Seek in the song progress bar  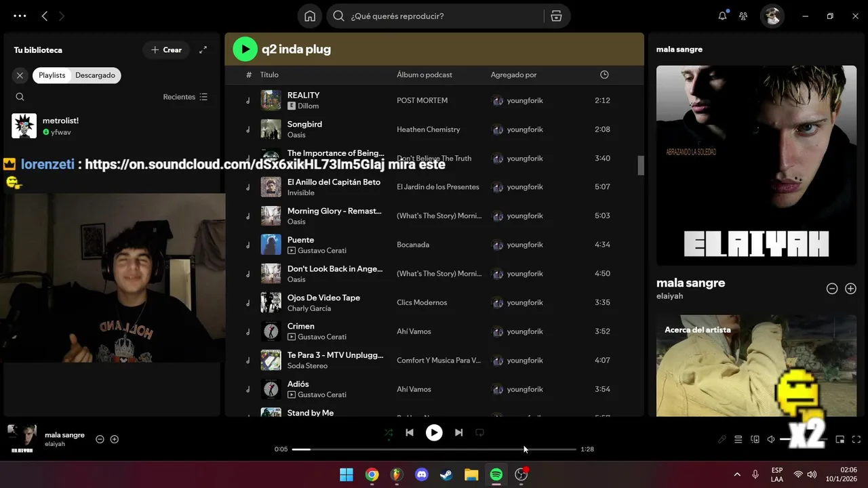click(x=434, y=449)
